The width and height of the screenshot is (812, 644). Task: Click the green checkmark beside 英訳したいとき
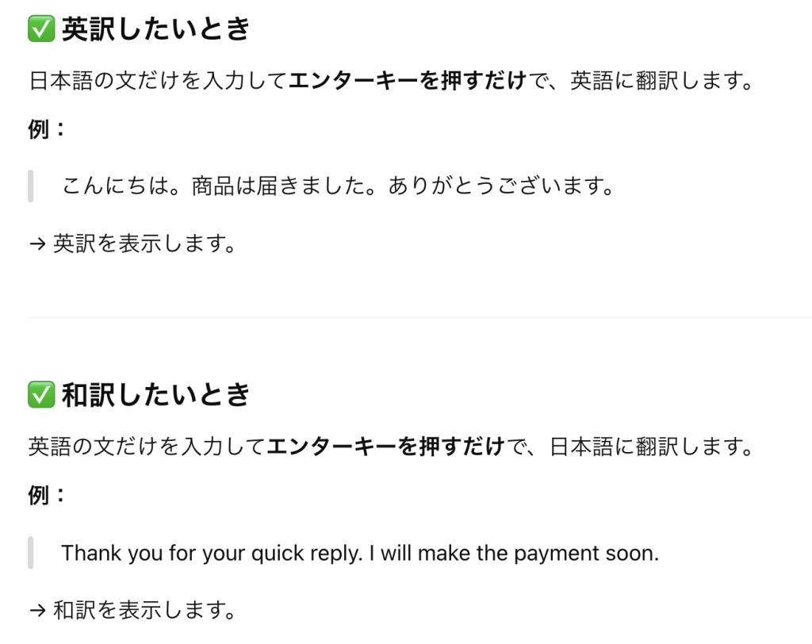[x=41, y=29]
